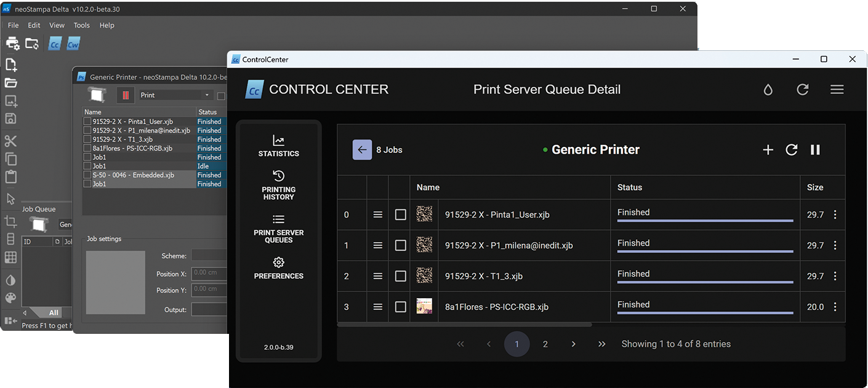Viewport: 868px width, 388px height.
Task: Click the Scheme field in Job settings
Action: coord(209,255)
